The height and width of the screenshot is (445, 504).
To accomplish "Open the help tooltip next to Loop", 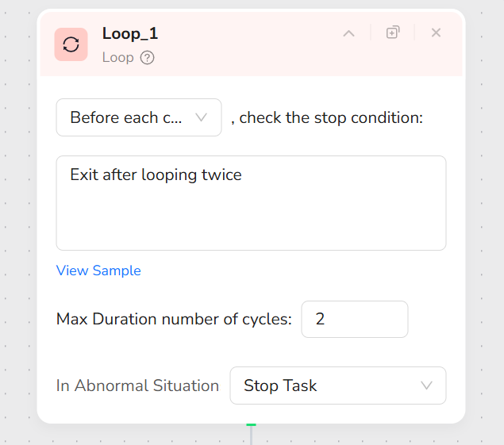I will (147, 57).
